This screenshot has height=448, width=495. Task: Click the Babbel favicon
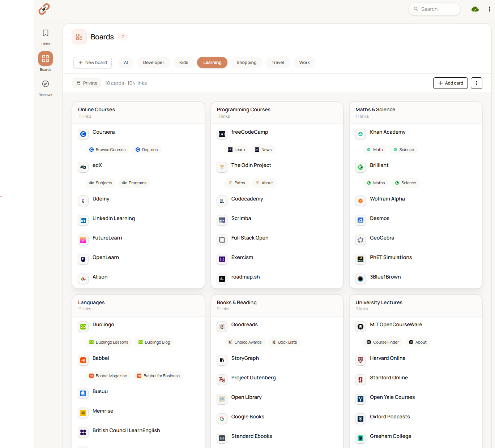(x=83, y=360)
